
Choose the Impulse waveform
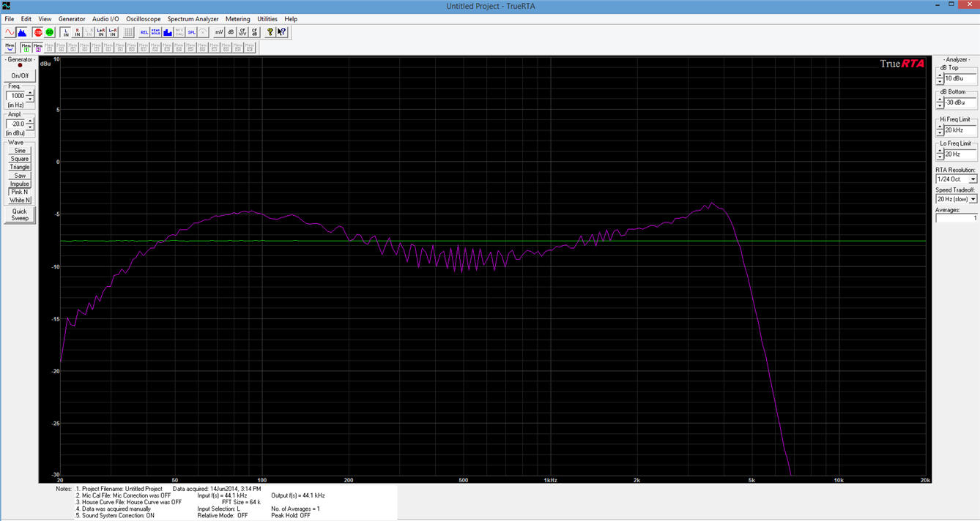20,184
